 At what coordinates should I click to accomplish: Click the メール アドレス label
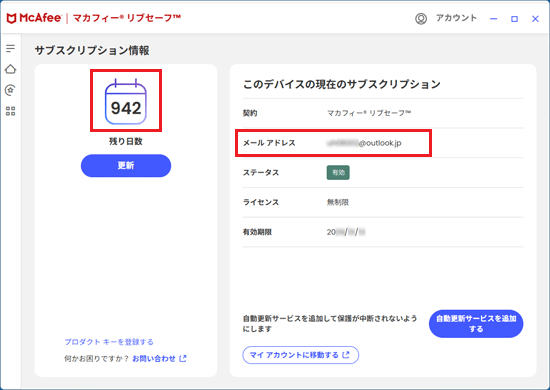coord(269,143)
